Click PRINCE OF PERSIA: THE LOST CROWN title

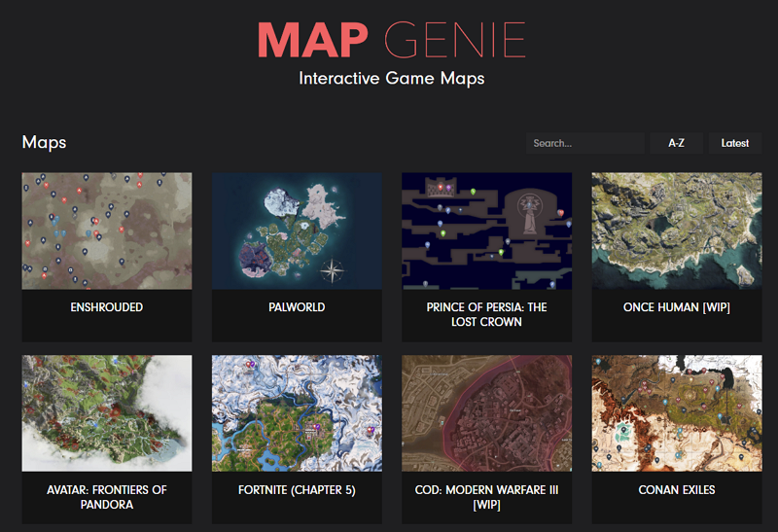pos(487,315)
